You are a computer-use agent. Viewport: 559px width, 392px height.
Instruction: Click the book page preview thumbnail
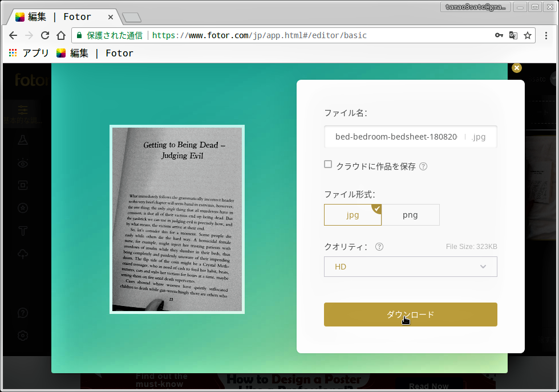[x=177, y=219]
